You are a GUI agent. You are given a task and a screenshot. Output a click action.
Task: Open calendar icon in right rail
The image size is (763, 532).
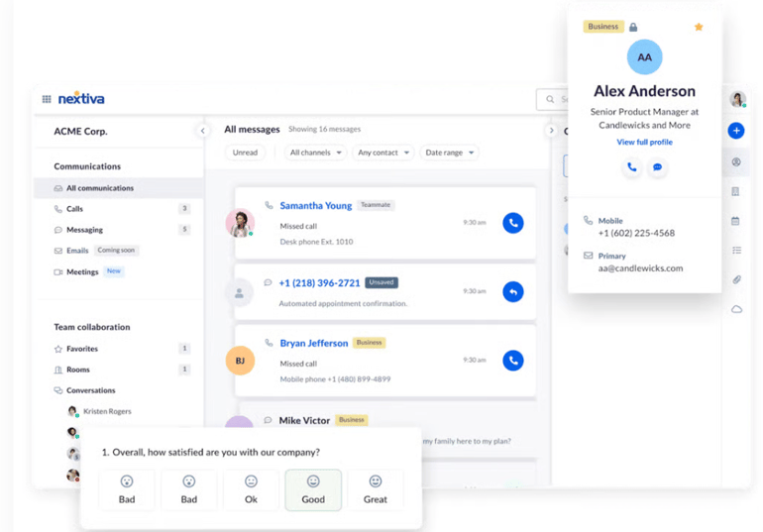(735, 221)
